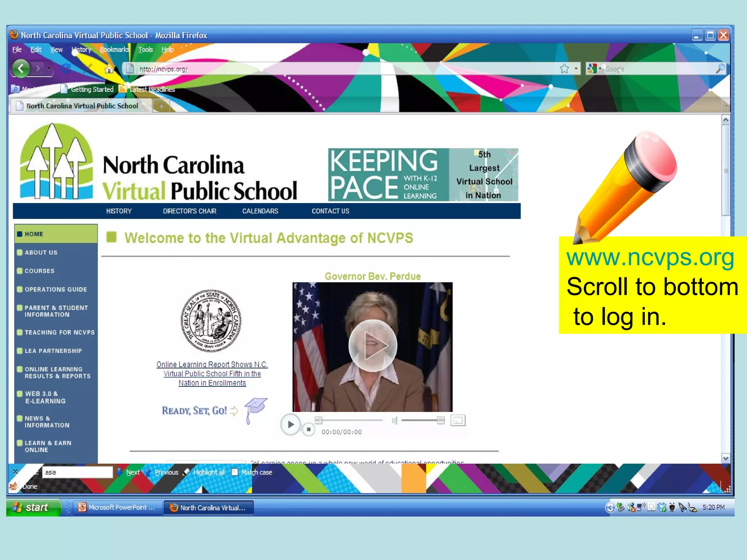Open the Tools menu

click(x=146, y=50)
